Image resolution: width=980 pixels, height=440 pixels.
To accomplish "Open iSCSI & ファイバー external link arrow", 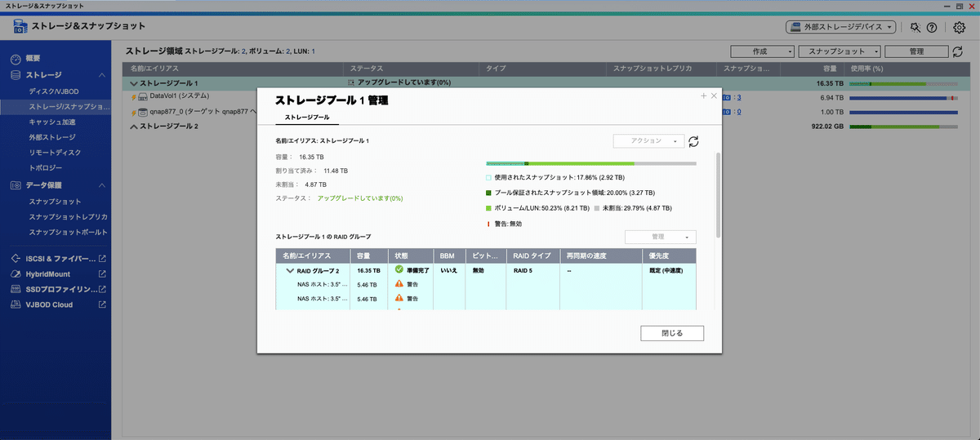I will tap(102, 259).
